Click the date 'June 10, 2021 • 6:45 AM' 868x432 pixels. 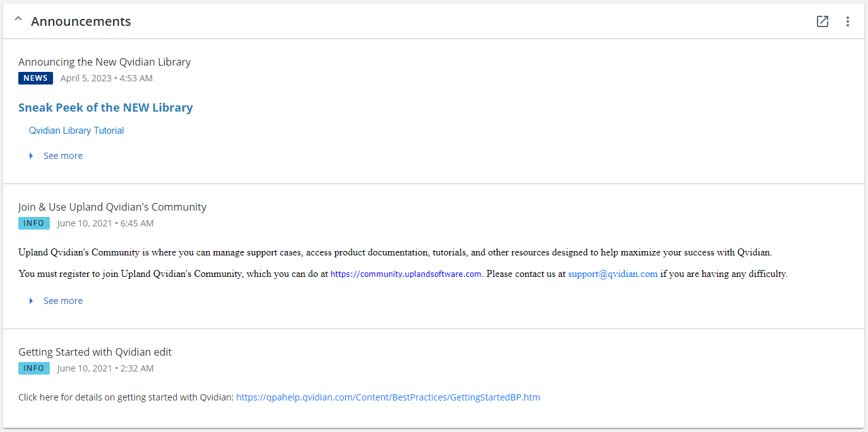coord(105,223)
